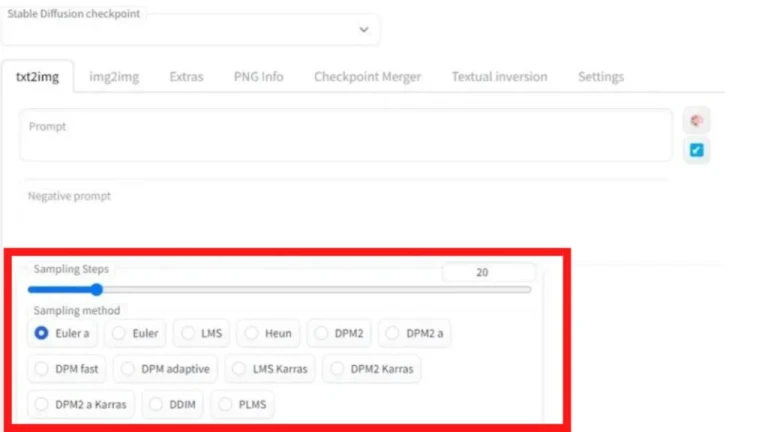Open the Extras tab

click(x=186, y=77)
